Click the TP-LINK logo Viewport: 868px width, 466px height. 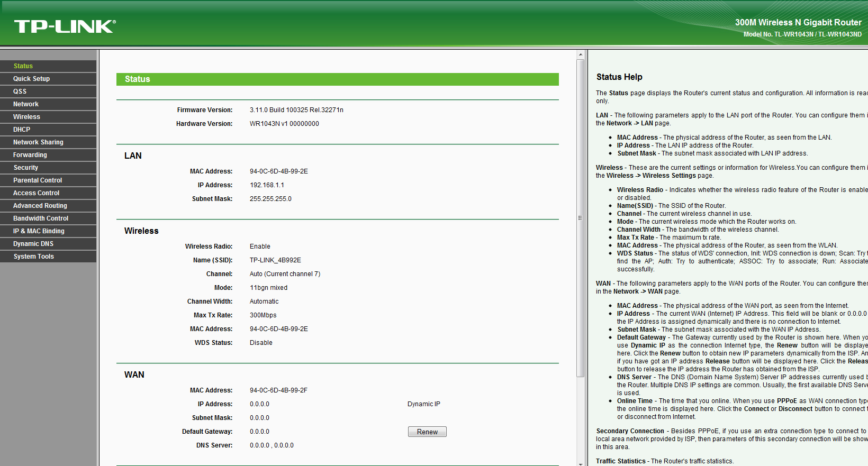click(x=65, y=26)
